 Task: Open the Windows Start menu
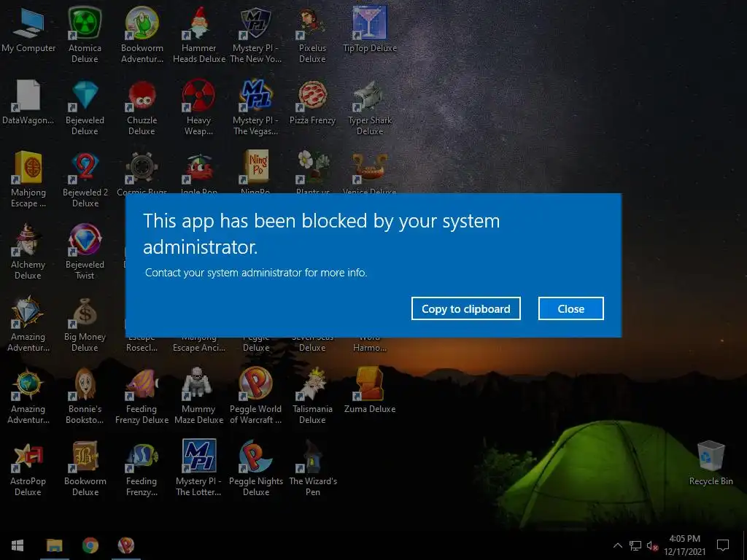click(18, 545)
